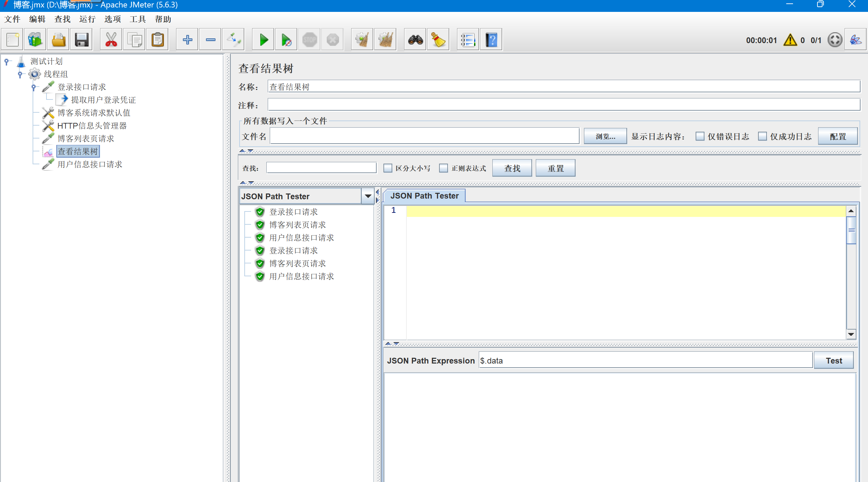Toggle the 区分大小写 checkbox
Screen dimensions: 868x482
point(388,168)
